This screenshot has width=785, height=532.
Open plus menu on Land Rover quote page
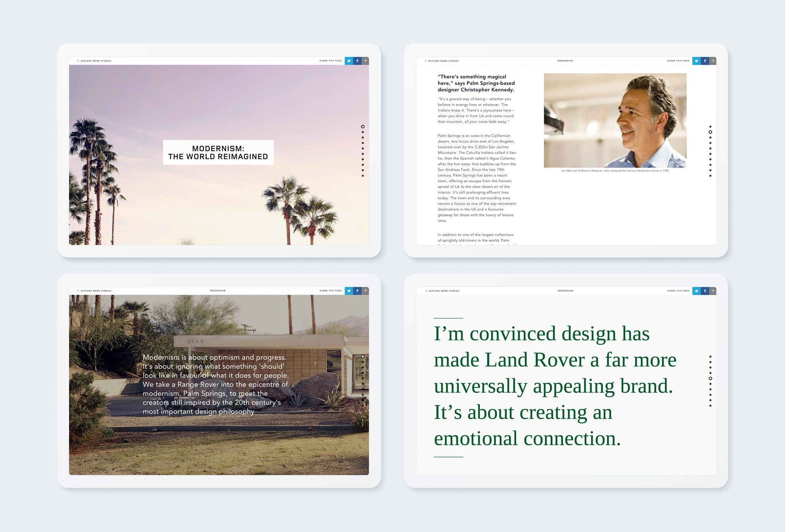[x=713, y=291]
